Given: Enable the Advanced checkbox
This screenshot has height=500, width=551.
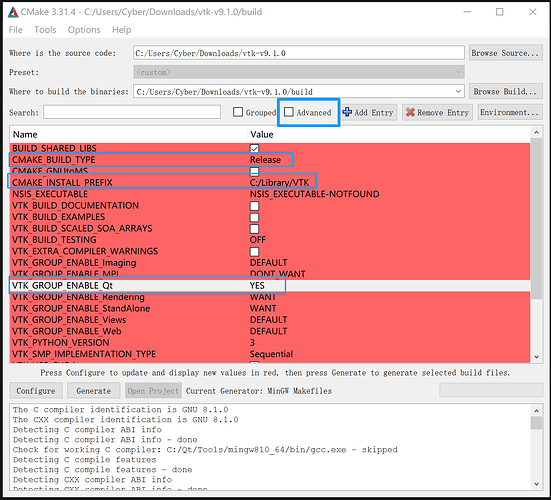Looking at the screenshot, I should click(289, 112).
